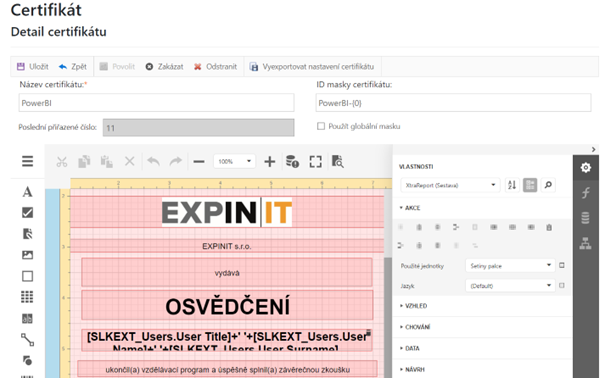
Task: Open the Field List database panel tab
Action: click(x=586, y=218)
